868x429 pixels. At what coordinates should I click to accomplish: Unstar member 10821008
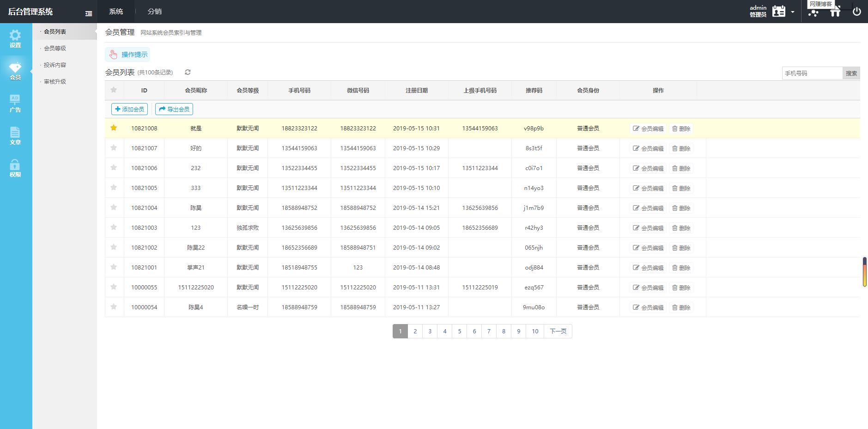pos(114,128)
